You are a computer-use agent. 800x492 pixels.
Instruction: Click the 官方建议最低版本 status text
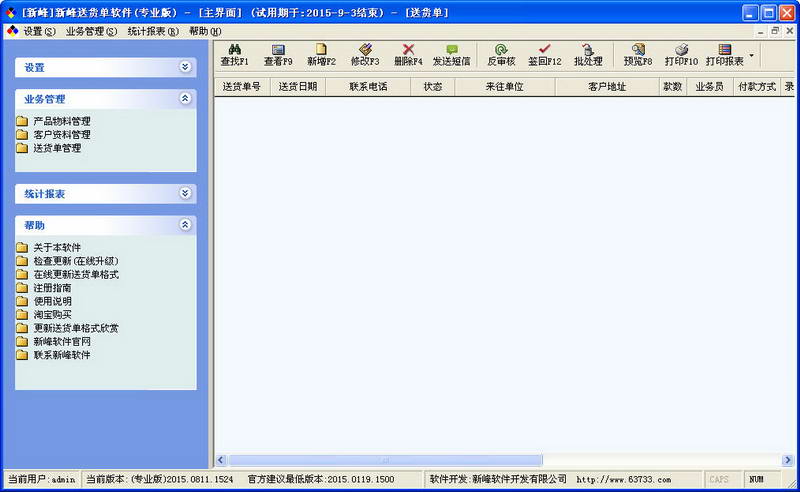click(321, 480)
